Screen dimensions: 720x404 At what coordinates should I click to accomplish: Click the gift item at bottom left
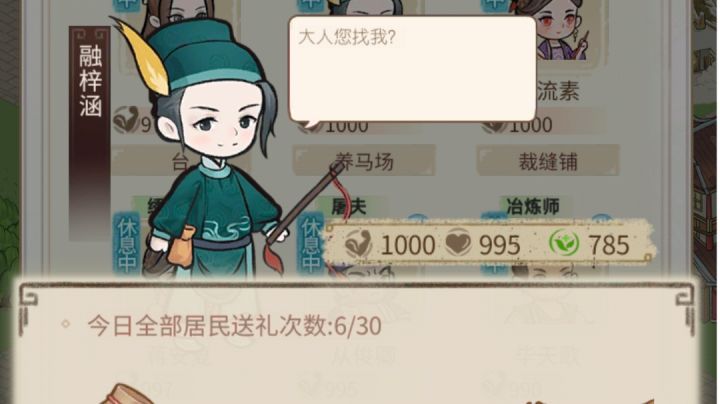[x=124, y=395]
